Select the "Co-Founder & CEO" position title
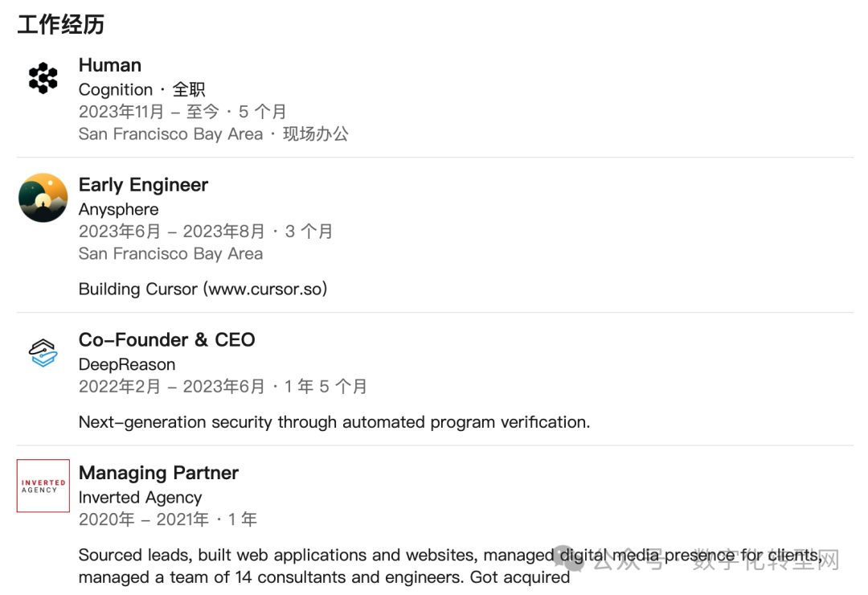The height and width of the screenshot is (595, 868). (x=166, y=340)
